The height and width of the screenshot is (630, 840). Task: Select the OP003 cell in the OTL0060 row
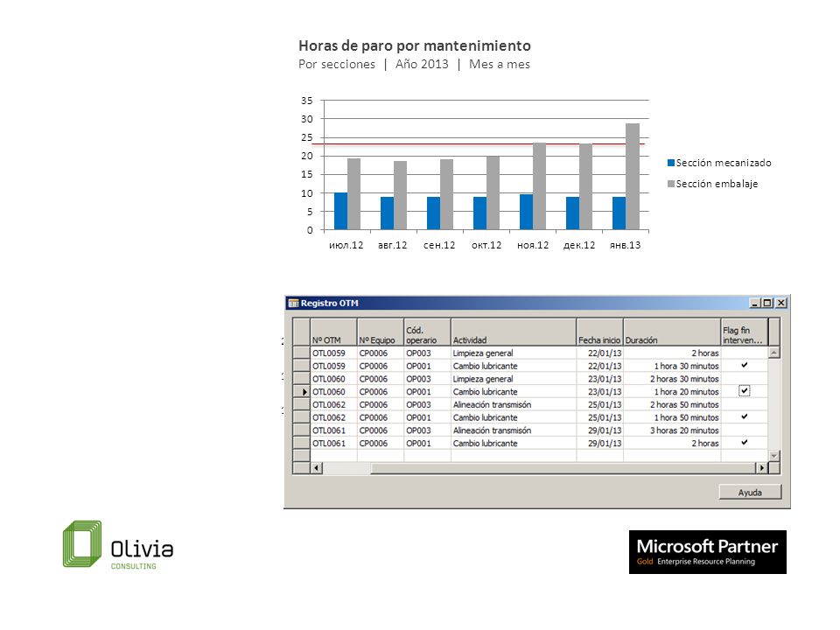click(428, 379)
